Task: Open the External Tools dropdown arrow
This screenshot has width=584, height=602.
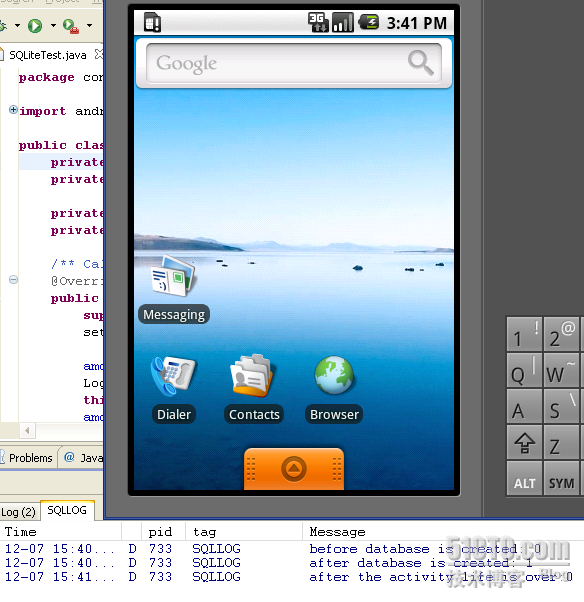Action: (89, 26)
